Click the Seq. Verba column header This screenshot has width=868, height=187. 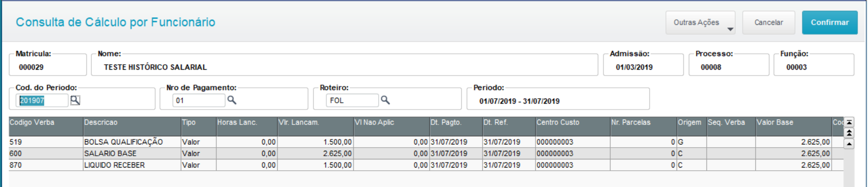[x=731, y=126]
